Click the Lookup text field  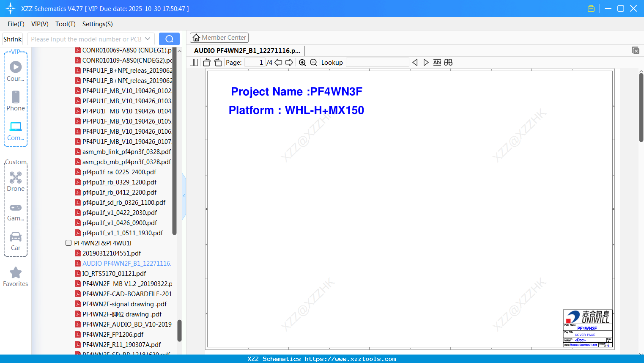[x=378, y=63]
